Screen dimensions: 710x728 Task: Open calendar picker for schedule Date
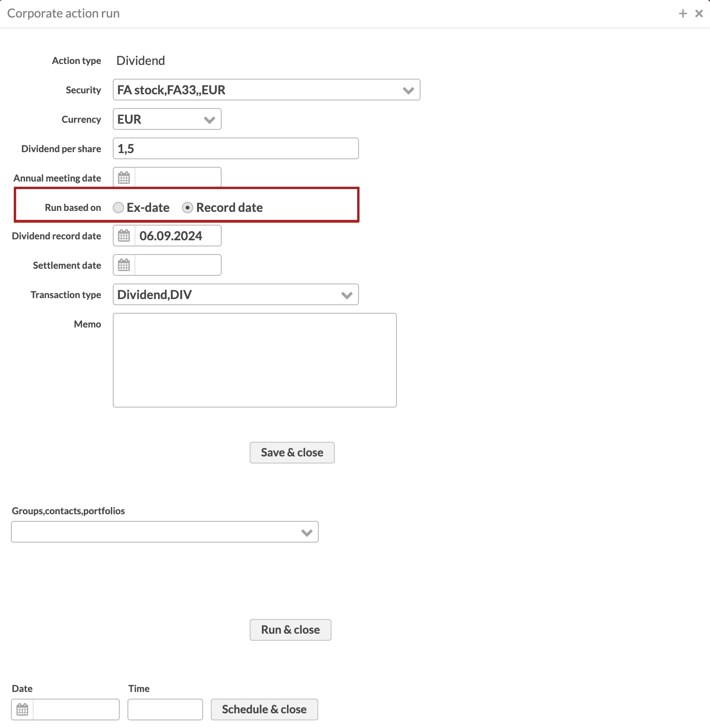point(22,710)
